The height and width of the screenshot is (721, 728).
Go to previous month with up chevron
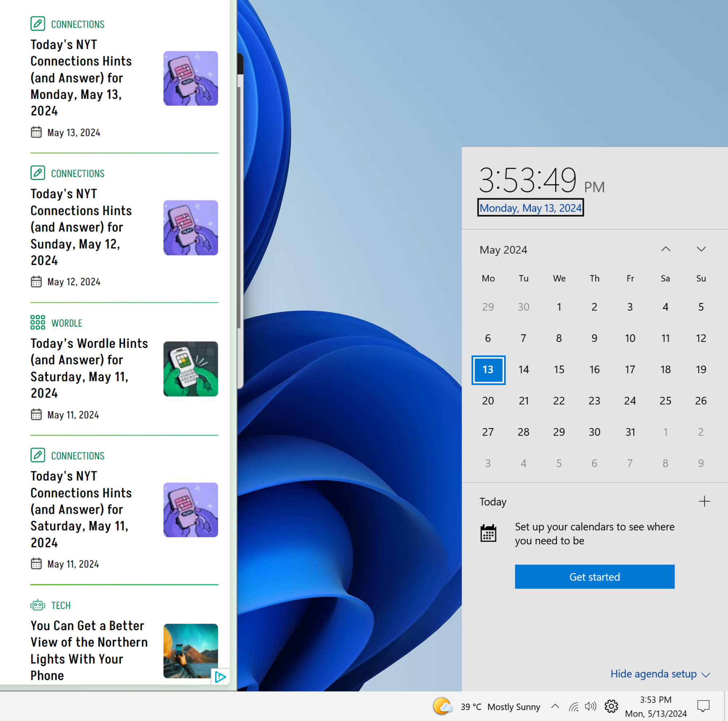pos(666,249)
